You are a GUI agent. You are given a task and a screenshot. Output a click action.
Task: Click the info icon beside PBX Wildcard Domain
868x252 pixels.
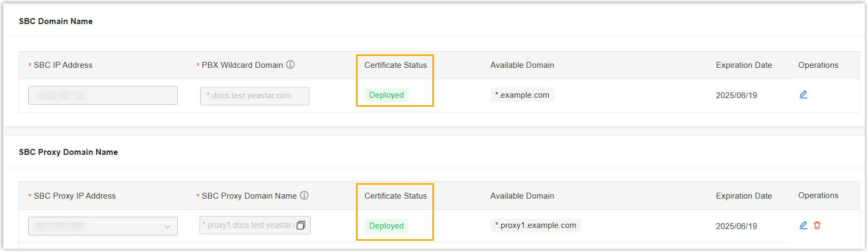[x=290, y=65]
